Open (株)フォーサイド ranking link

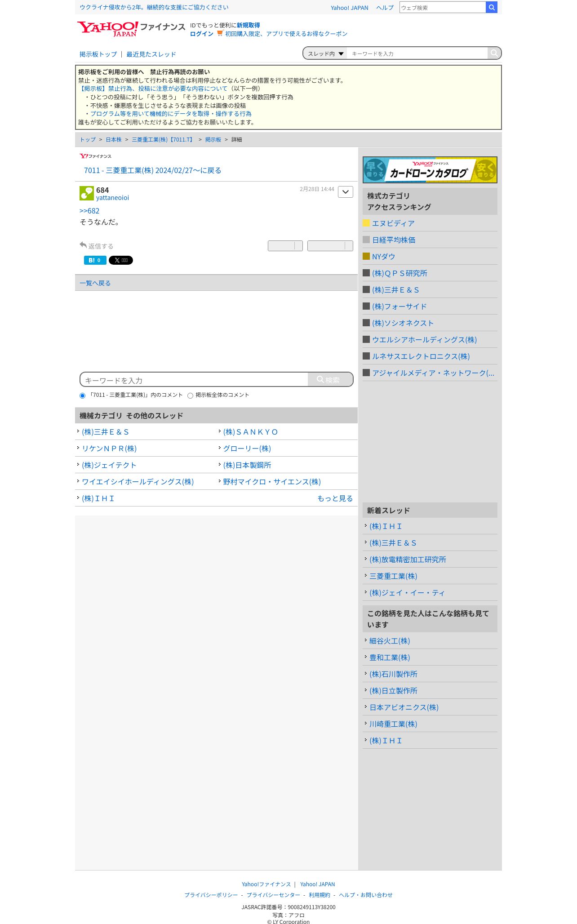click(399, 307)
